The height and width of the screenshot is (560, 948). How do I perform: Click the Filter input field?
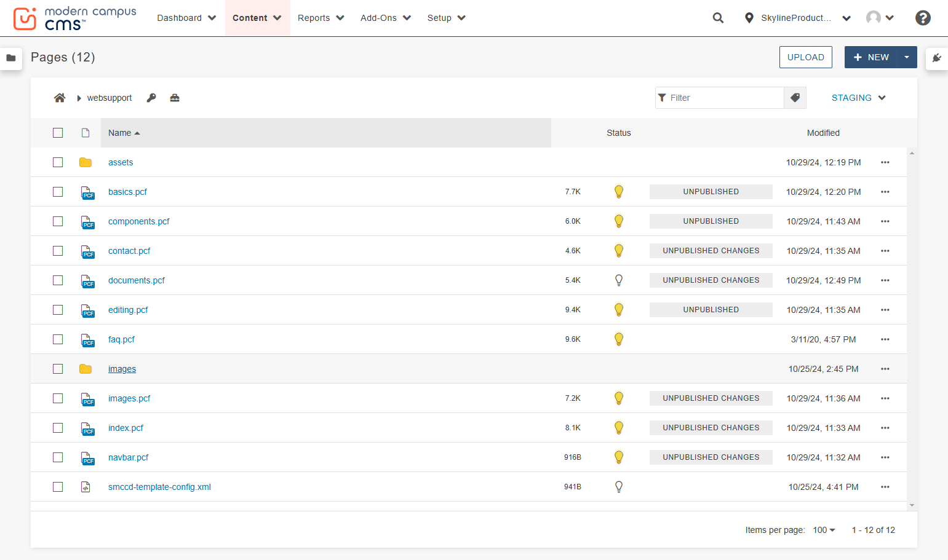pyautogui.click(x=720, y=98)
